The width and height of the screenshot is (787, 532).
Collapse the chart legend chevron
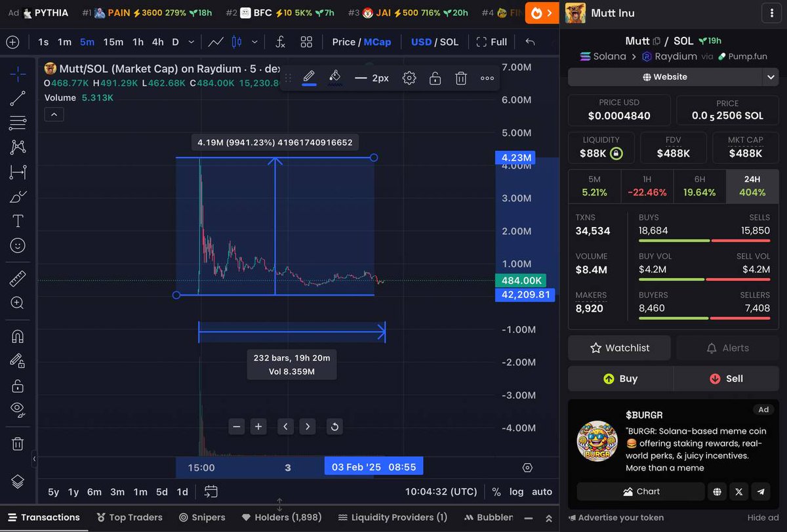54,115
